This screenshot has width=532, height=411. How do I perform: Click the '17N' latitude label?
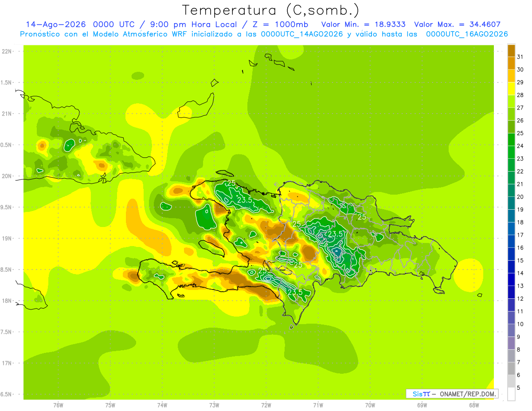(6, 363)
